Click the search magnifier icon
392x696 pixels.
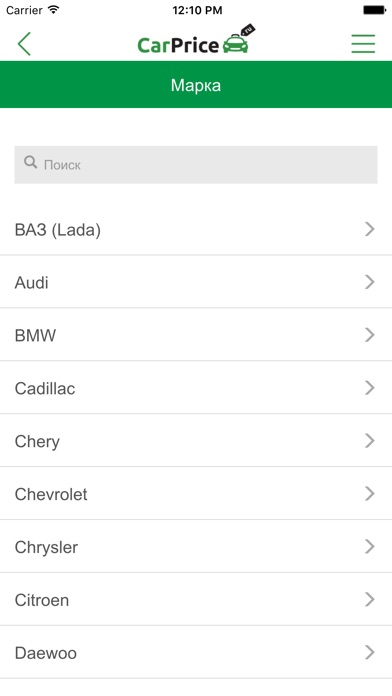pos(30,162)
